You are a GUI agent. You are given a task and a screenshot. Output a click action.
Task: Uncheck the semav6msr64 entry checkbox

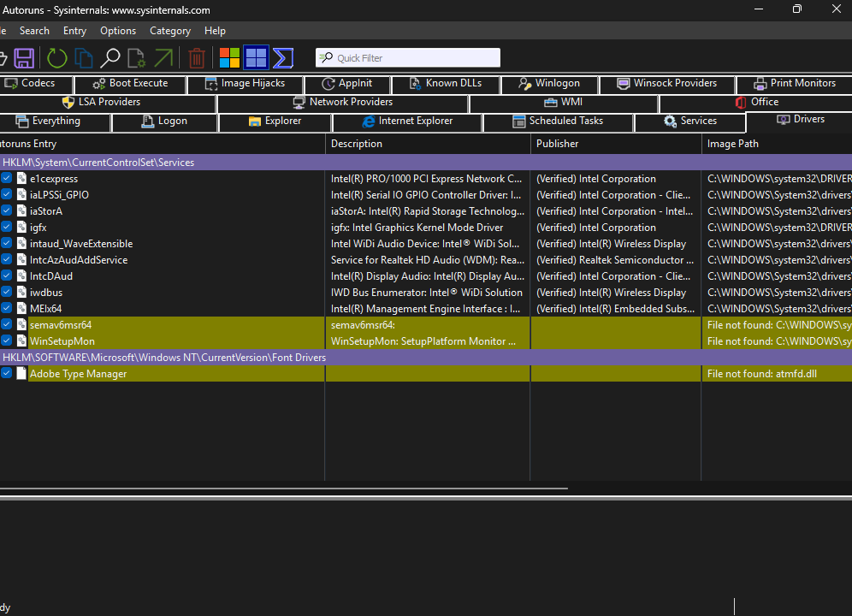coord(7,324)
